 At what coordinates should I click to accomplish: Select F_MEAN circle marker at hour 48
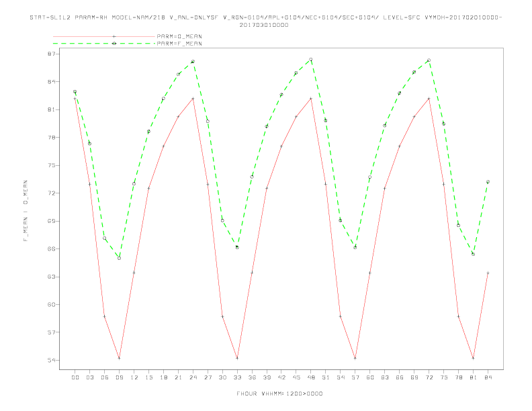coord(311,60)
